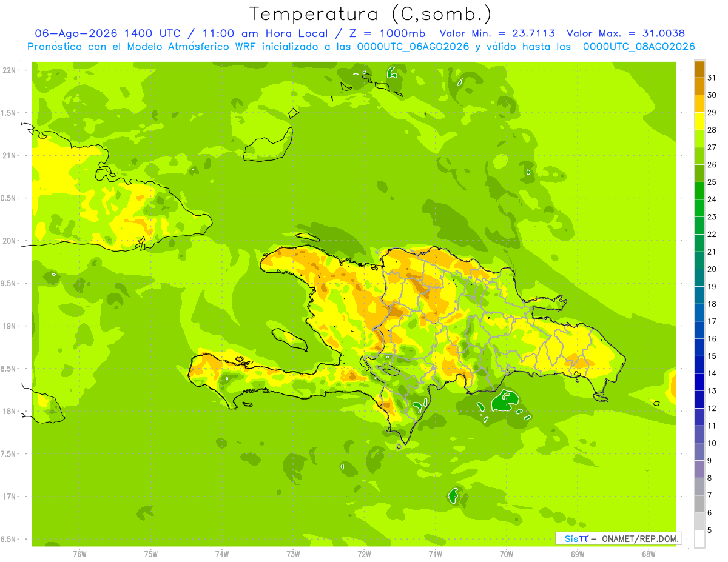Pick the green colorbar segment between 24 and 25
The width and height of the screenshot is (728, 562).
click(x=699, y=190)
